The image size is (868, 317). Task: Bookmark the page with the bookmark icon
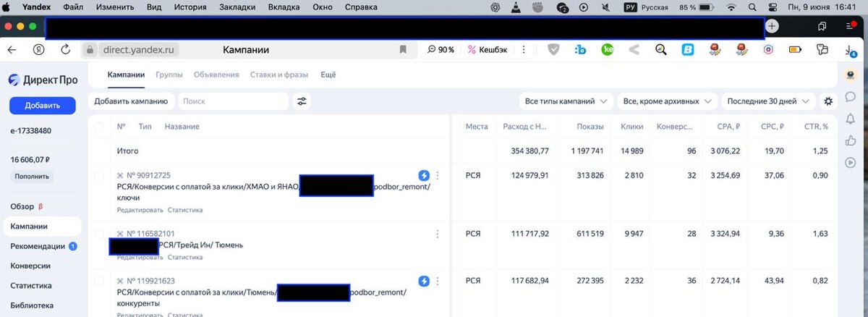[403, 50]
